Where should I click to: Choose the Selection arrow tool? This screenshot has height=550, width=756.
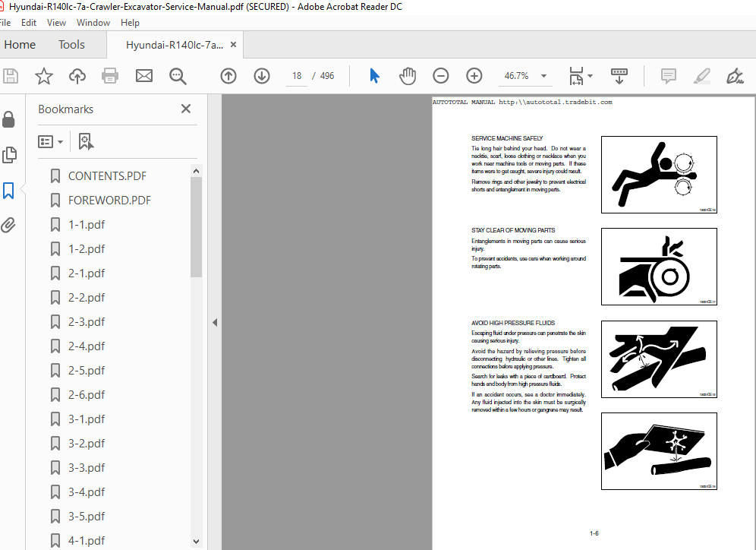click(375, 76)
